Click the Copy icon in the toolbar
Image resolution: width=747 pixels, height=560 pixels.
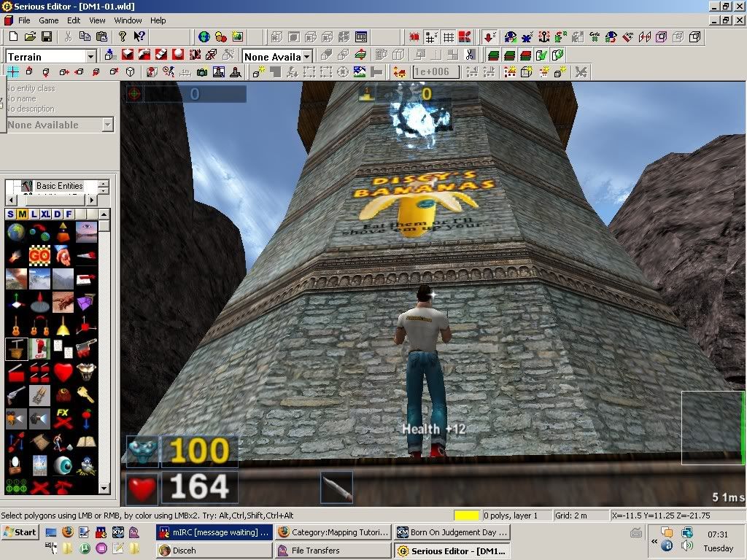(x=85, y=36)
